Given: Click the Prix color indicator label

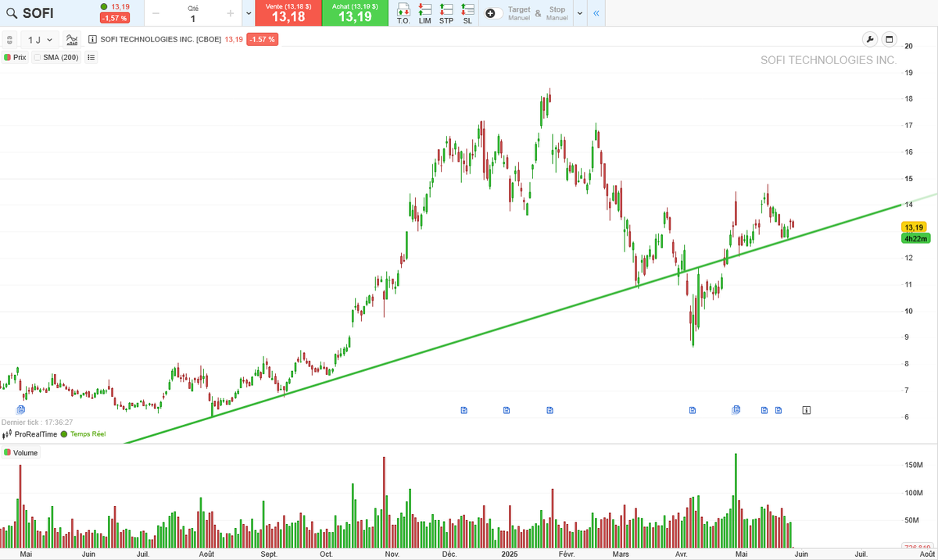Looking at the screenshot, I should [x=15, y=57].
